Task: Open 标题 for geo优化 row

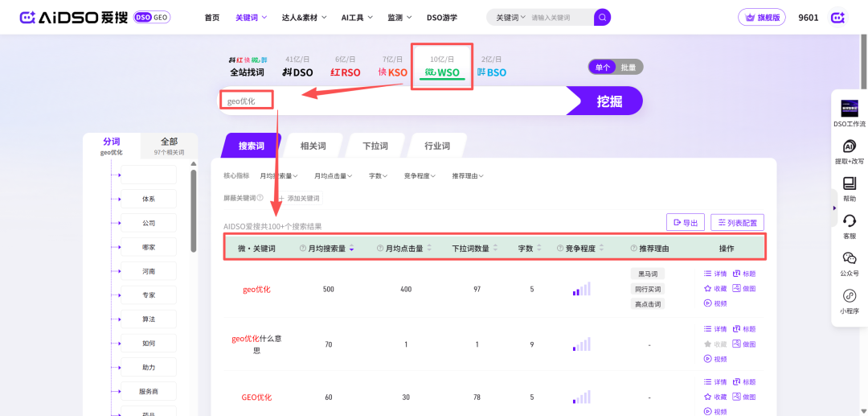Action: tap(744, 274)
